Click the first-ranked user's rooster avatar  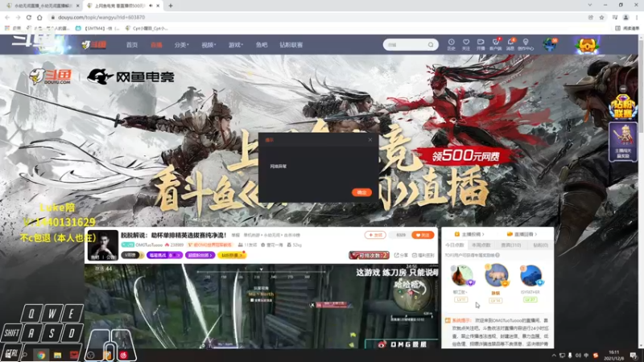click(461, 275)
